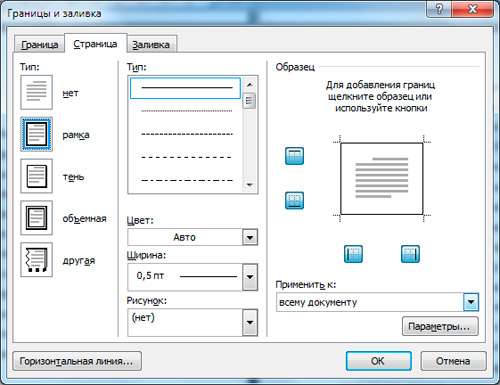Click the "нет" type label
This screenshot has width=500, height=385.
pyautogui.click(x=70, y=93)
